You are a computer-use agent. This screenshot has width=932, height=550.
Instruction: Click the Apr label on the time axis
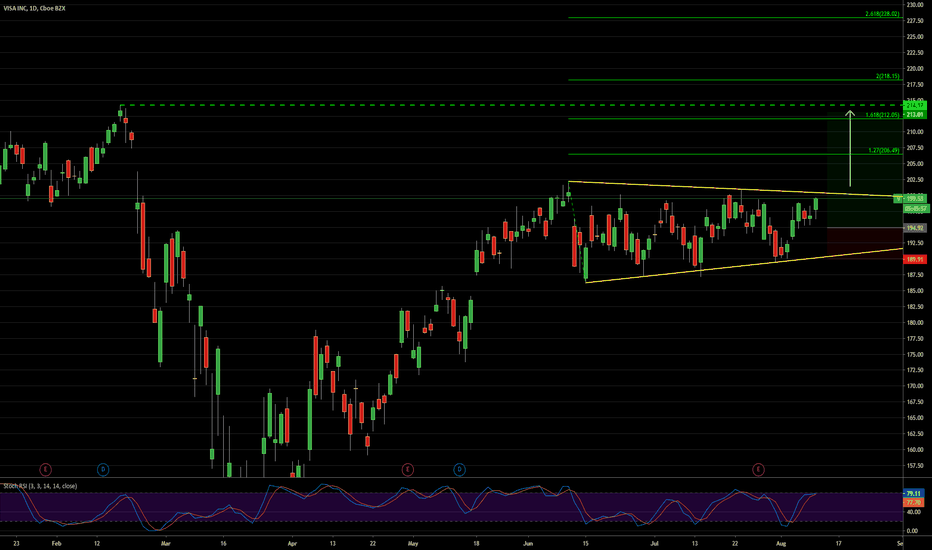coord(291,543)
